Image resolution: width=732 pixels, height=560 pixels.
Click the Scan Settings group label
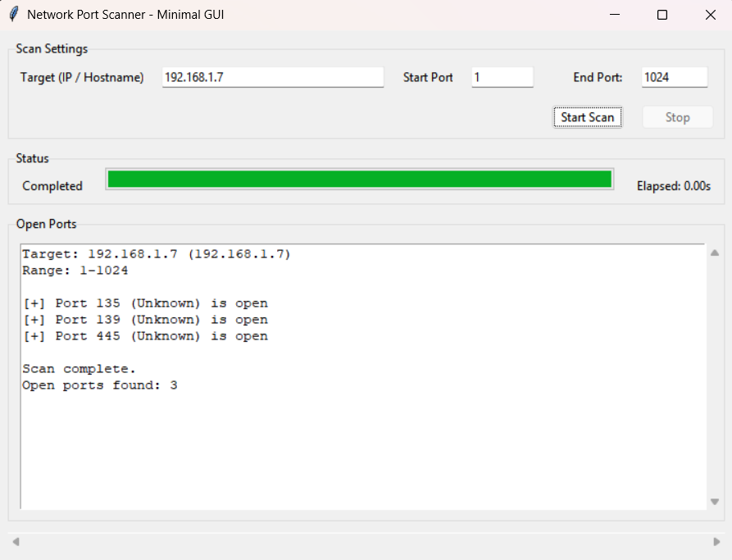tap(52, 48)
